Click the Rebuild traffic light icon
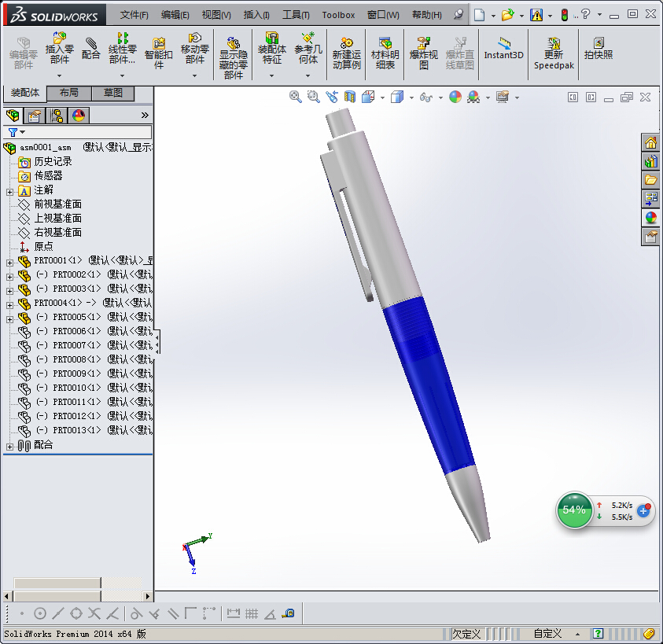This screenshot has width=663, height=644. [x=565, y=15]
